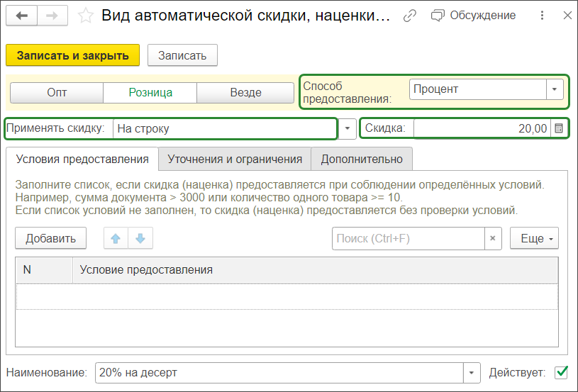Move condition up with blue up arrow

click(x=116, y=238)
